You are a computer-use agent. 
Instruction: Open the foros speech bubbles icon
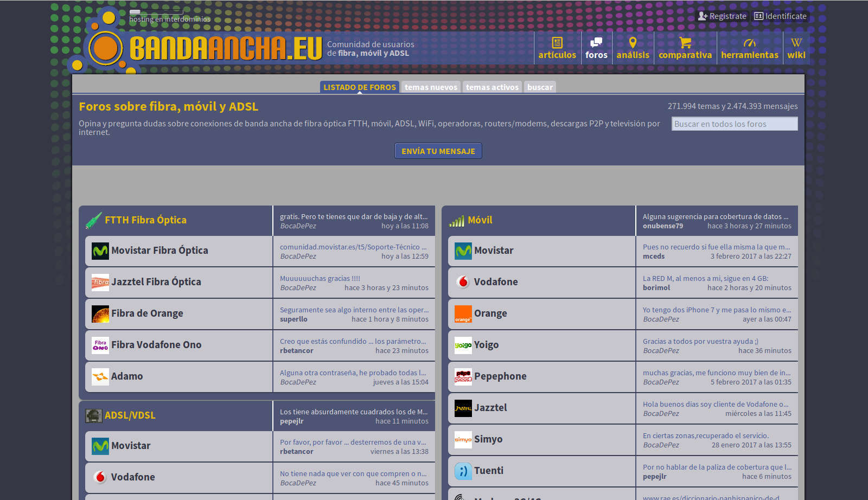pos(596,43)
